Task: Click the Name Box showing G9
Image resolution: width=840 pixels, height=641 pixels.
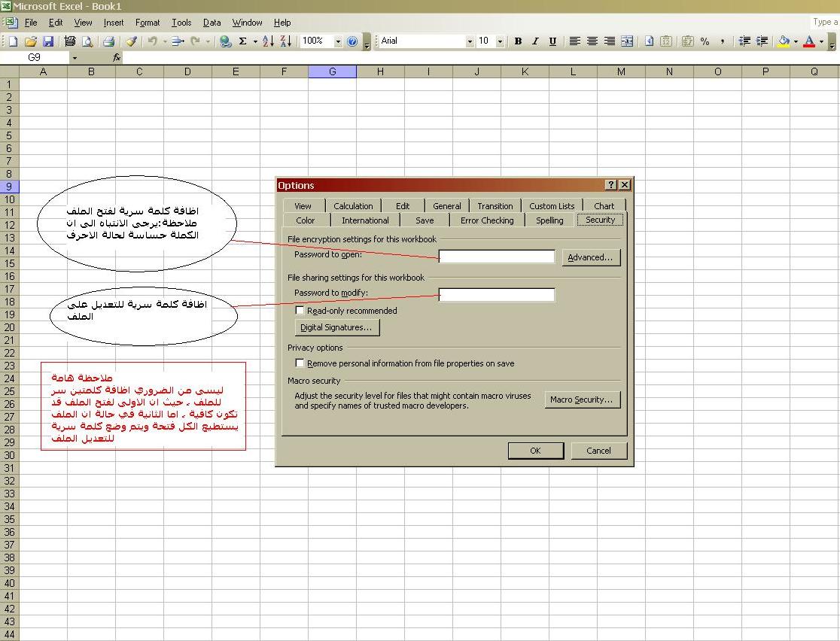Action: tap(35, 57)
